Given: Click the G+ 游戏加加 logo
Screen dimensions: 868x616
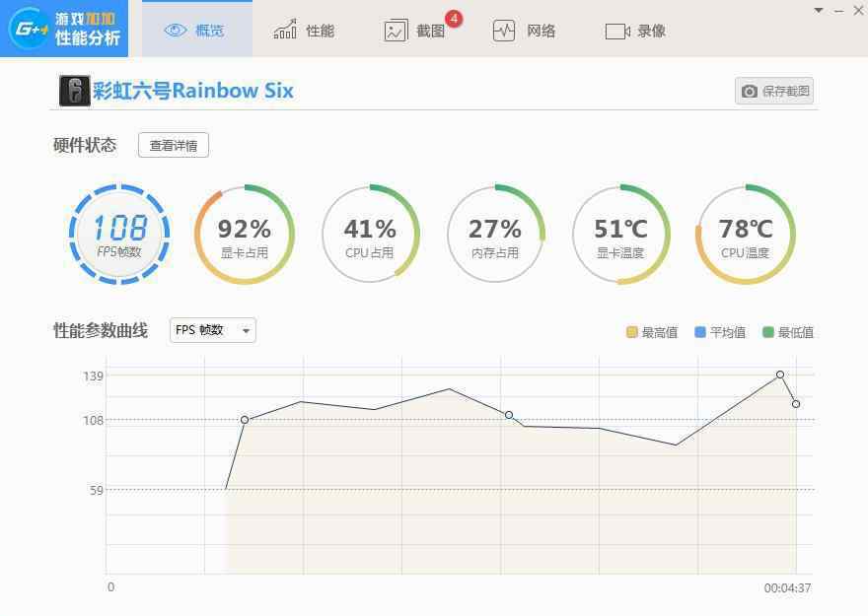Looking at the screenshot, I should click(x=64, y=29).
